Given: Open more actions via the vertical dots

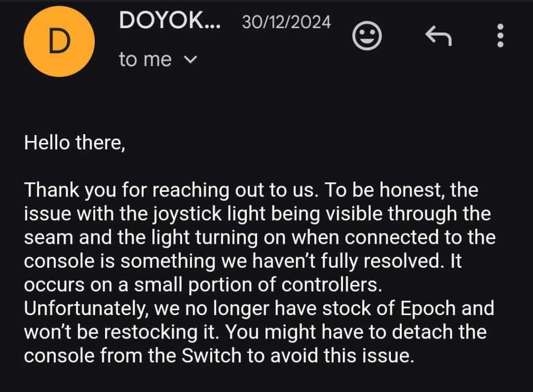Looking at the screenshot, I should coord(501,35).
